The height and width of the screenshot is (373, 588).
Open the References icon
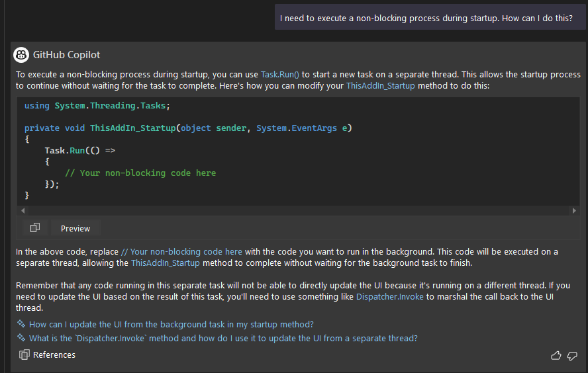click(24, 354)
